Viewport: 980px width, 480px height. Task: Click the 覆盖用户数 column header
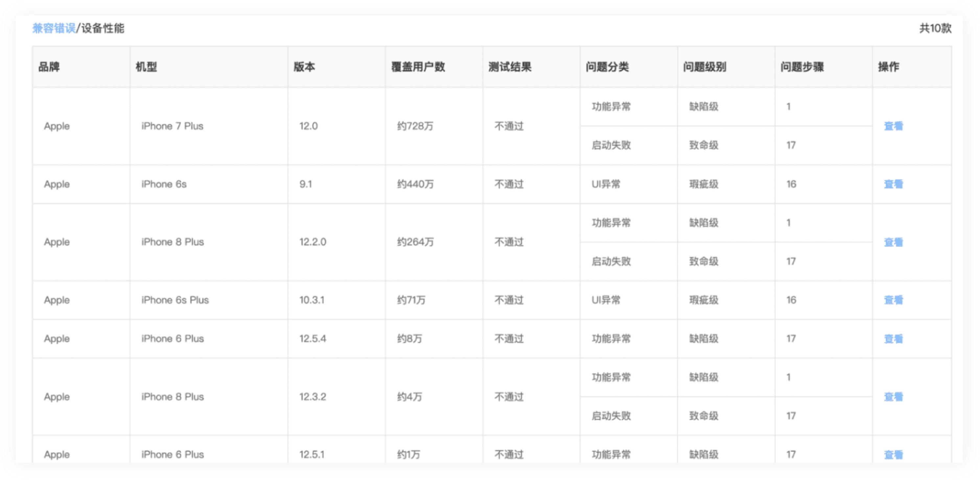[418, 67]
